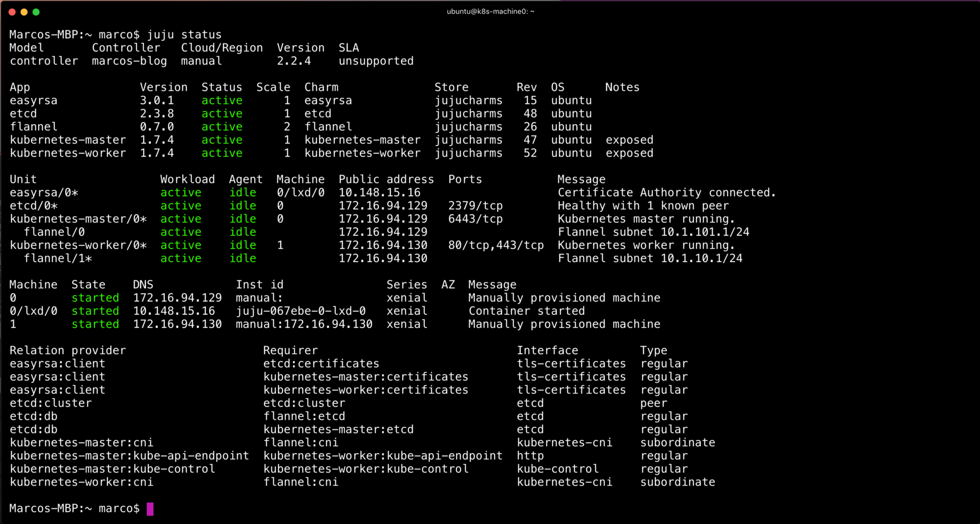The width and height of the screenshot is (980, 524).
Task: Click the SLA value 'unsupported'
Action: pos(376,61)
